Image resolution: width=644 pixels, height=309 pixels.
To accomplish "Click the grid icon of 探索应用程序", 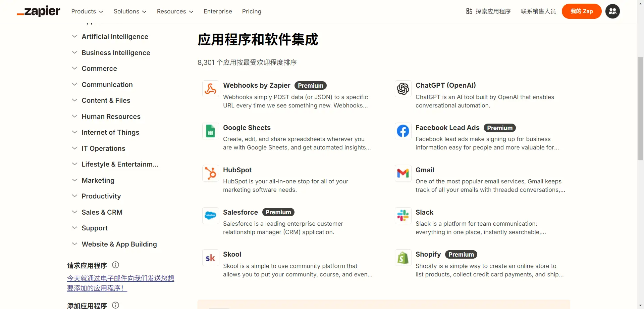I will tap(469, 11).
